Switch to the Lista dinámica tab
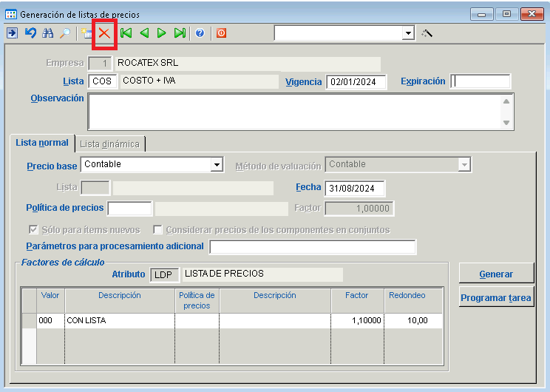This screenshot has height=392, width=550. pyautogui.click(x=109, y=143)
